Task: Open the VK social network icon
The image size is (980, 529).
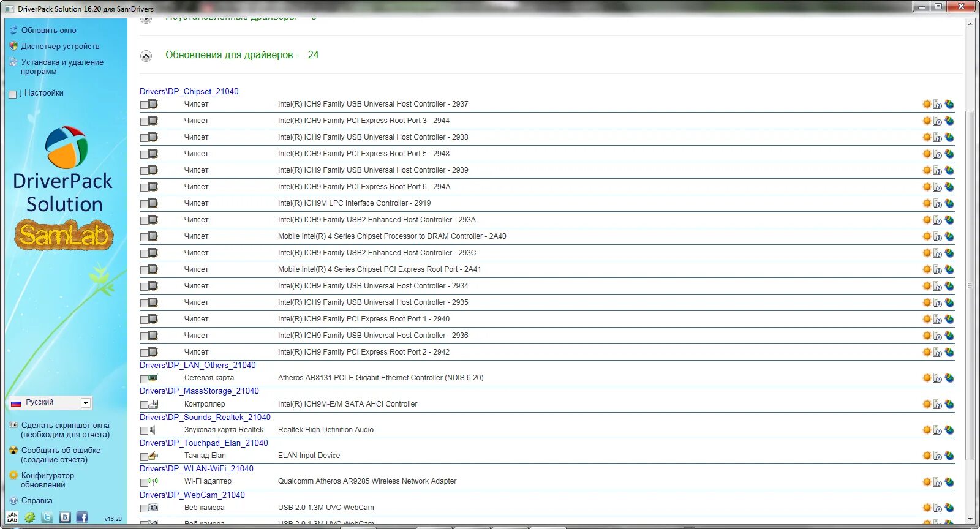Action: tap(65, 517)
